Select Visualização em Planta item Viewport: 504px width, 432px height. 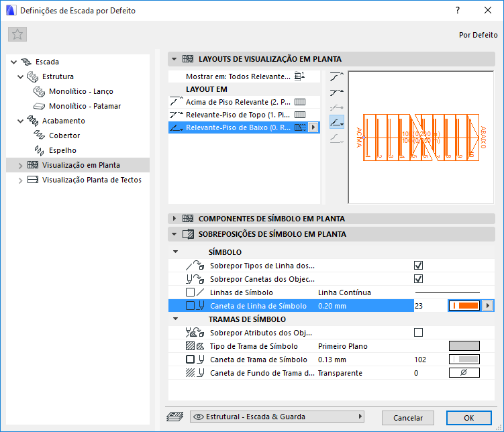[78, 165]
